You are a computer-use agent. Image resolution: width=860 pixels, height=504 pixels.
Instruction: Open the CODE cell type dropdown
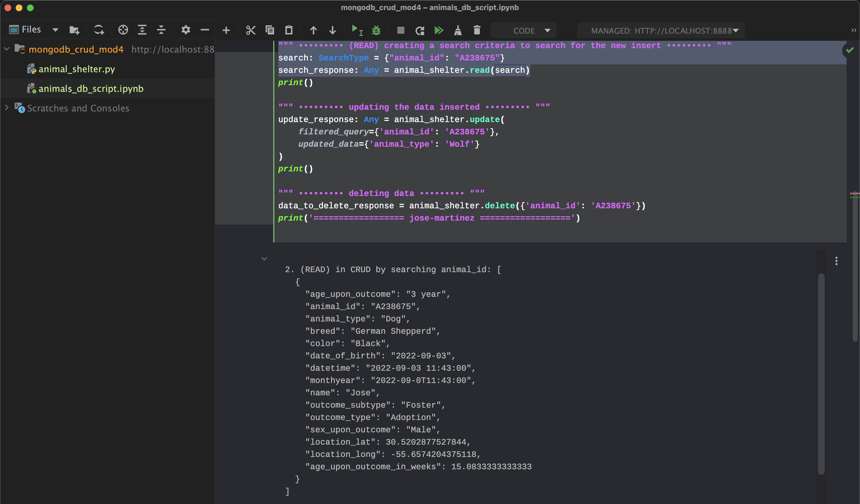click(x=523, y=30)
